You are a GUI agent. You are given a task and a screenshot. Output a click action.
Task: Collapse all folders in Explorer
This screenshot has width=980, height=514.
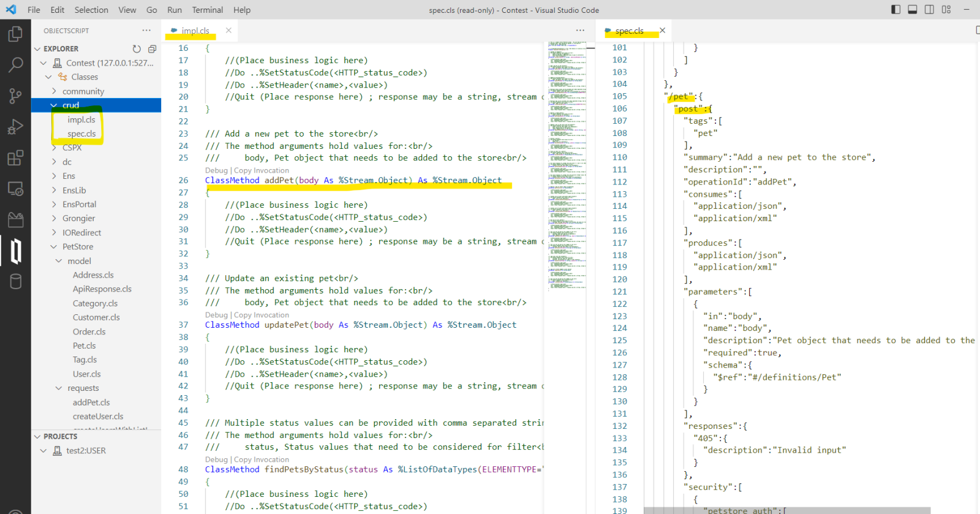[152, 49]
